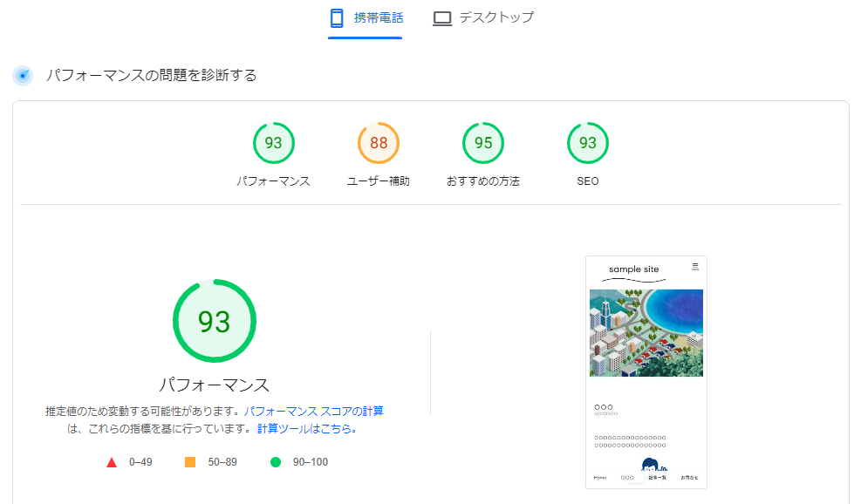Open the 95 おすすめの方法 score gauge

tap(483, 143)
